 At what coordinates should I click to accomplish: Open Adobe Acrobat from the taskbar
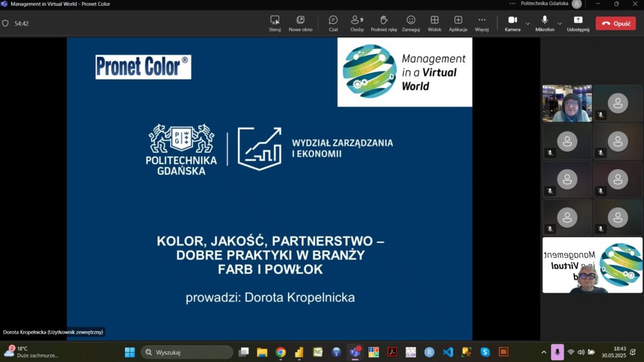pyautogui.click(x=392, y=352)
